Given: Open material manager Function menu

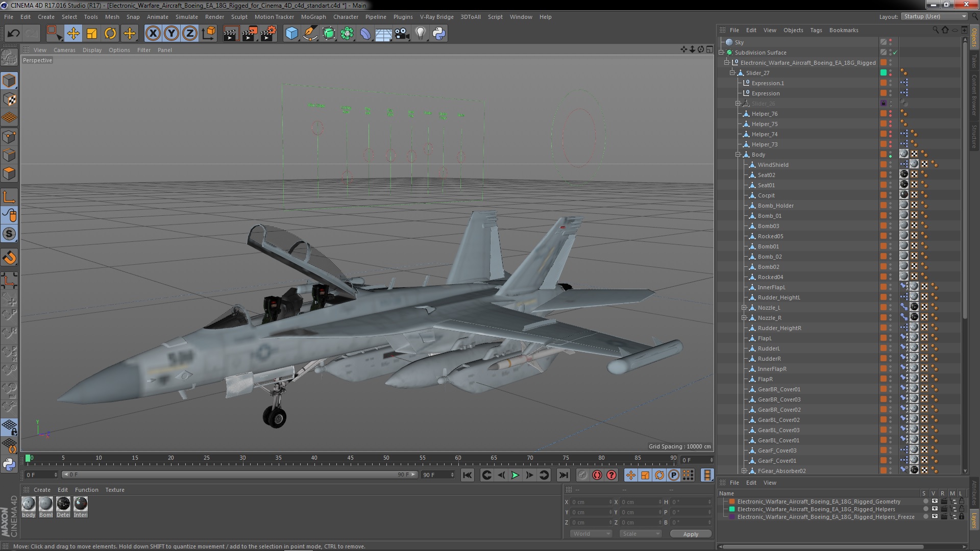Looking at the screenshot, I should click(86, 490).
